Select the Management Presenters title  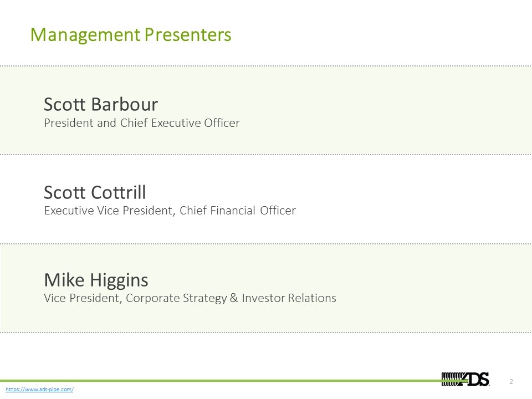131,35
